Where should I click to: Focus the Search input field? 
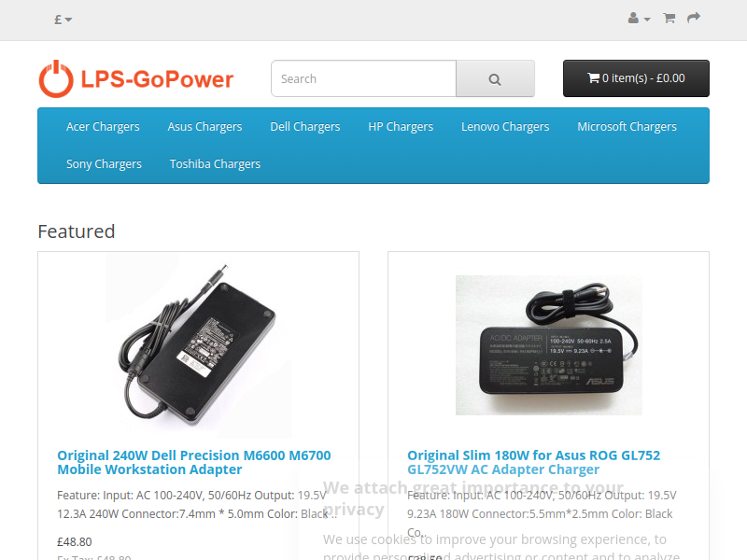(363, 78)
